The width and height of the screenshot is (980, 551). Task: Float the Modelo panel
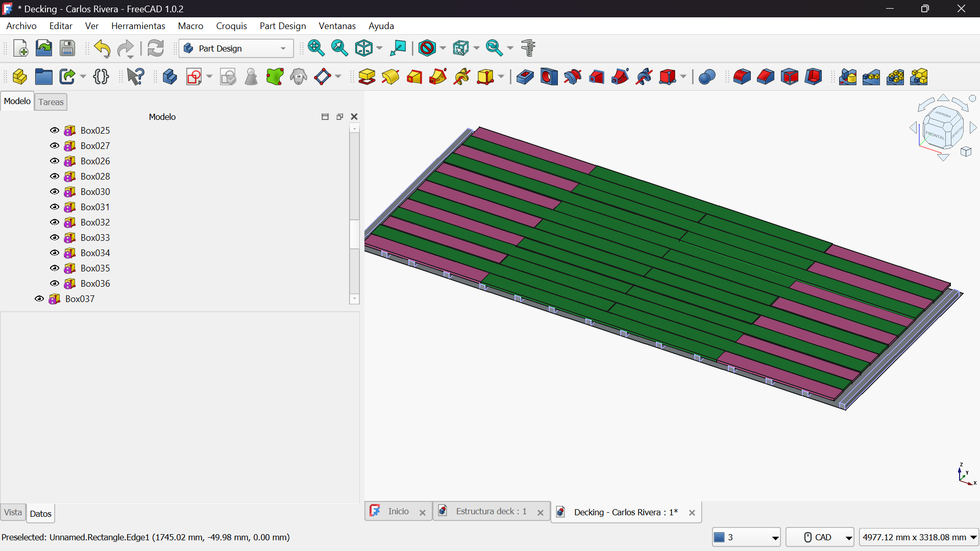pos(339,117)
